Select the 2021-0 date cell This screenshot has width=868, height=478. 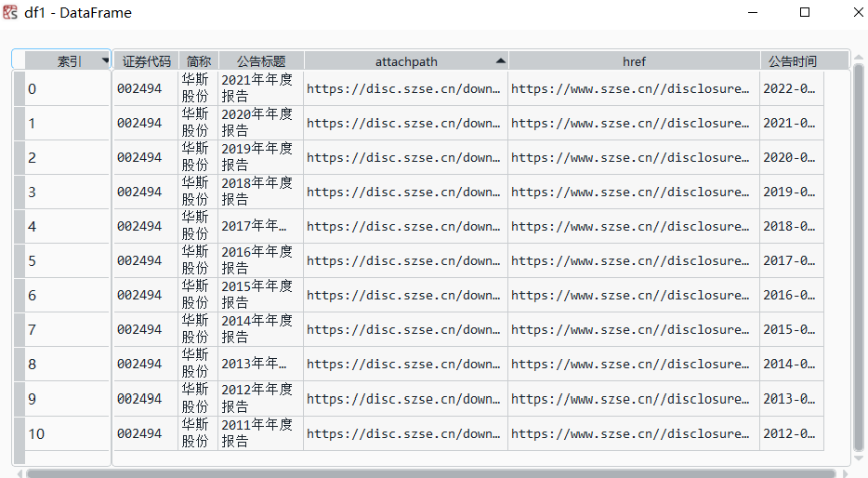pos(792,123)
